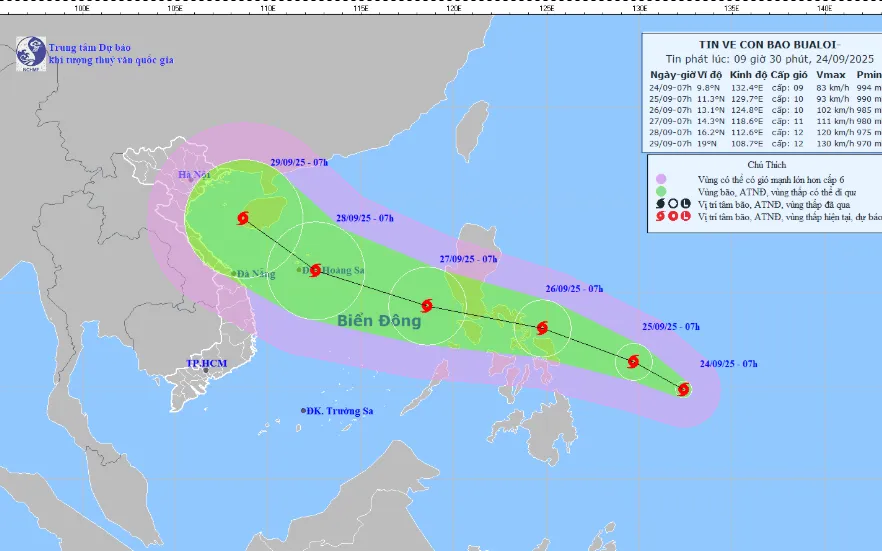Click the storm icon at 24/09/25 position
The image size is (882, 551).
[x=684, y=390]
